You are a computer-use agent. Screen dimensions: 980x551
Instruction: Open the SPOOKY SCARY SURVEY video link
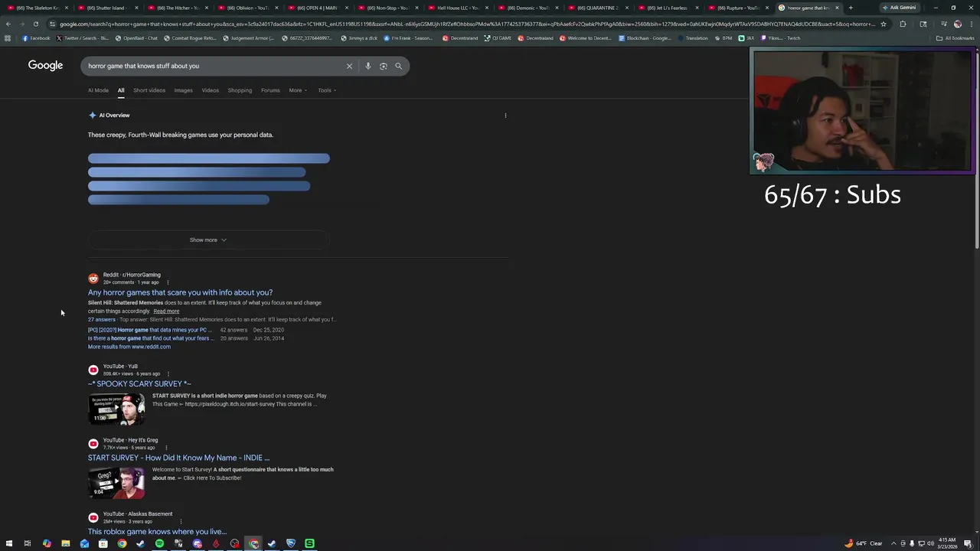tap(139, 384)
